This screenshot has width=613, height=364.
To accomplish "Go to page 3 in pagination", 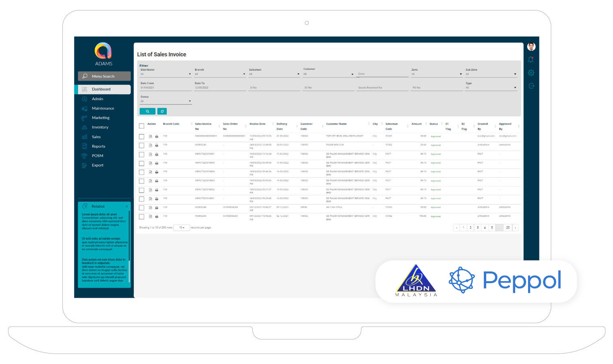I will click(478, 228).
